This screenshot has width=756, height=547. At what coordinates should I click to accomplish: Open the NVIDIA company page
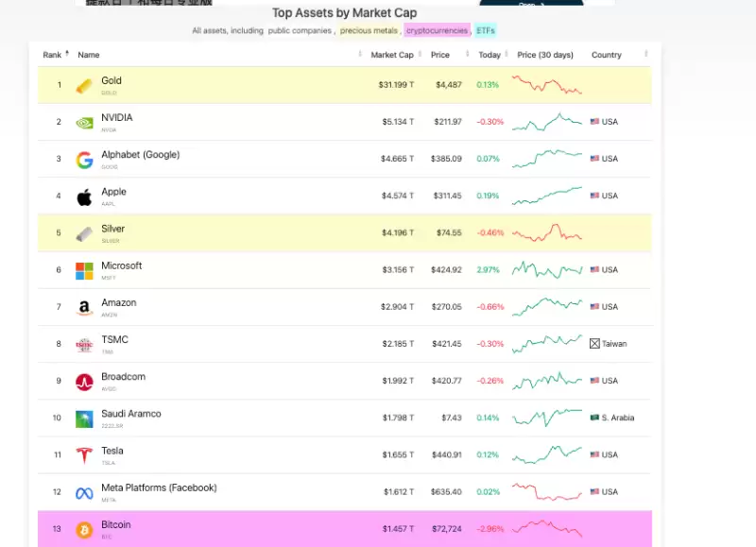click(x=116, y=117)
